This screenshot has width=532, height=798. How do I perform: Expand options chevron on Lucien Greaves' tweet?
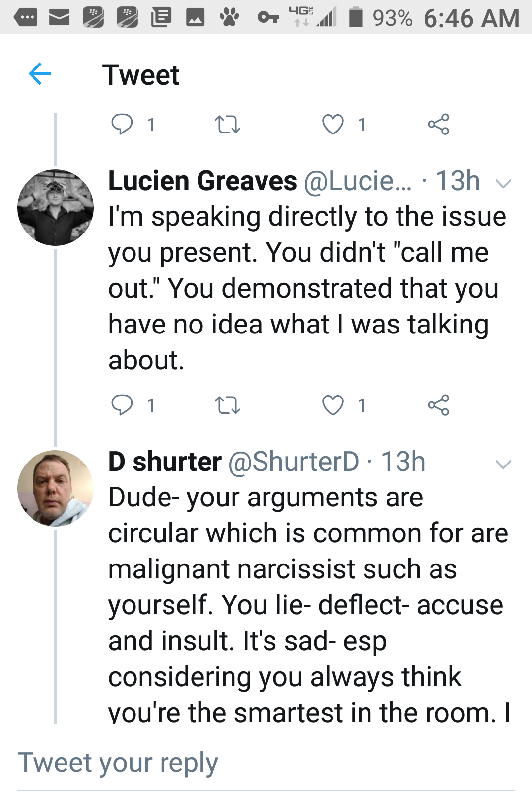pos(503,184)
